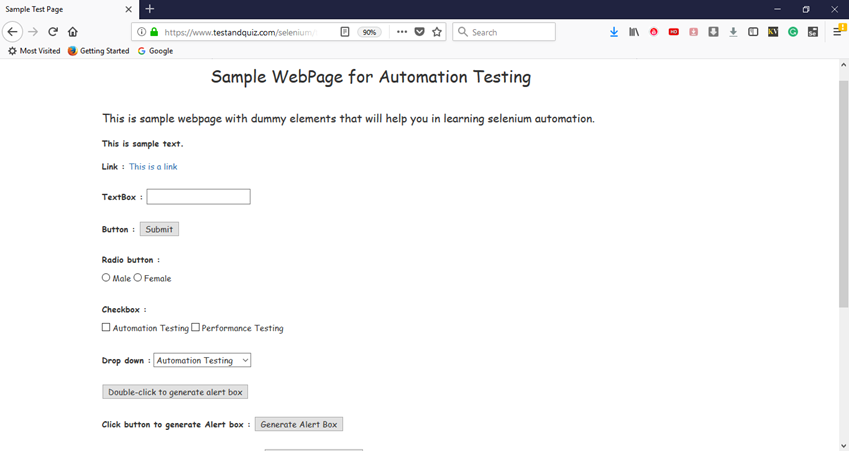Image resolution: width=849 pixels, height=451 pixels.
Task: Bookmark this page with the star icon
Action: [x=437, y=32]
